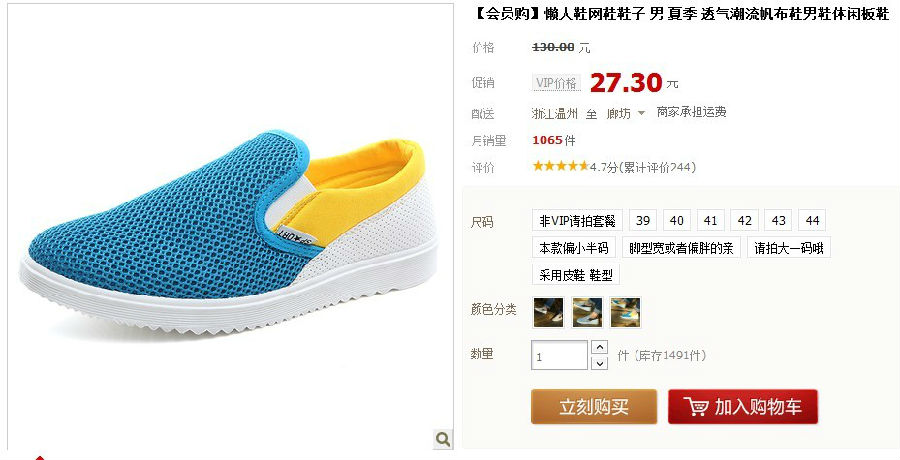Click the 立刻购买 buy now button
The width and height of the screenshot is (900, 460).
[594, 407]
